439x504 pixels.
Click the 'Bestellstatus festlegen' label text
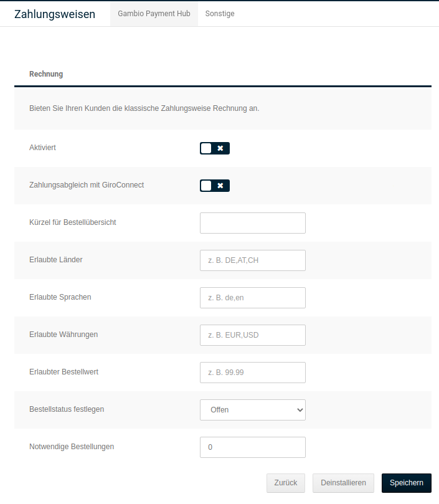click(67, 409)
